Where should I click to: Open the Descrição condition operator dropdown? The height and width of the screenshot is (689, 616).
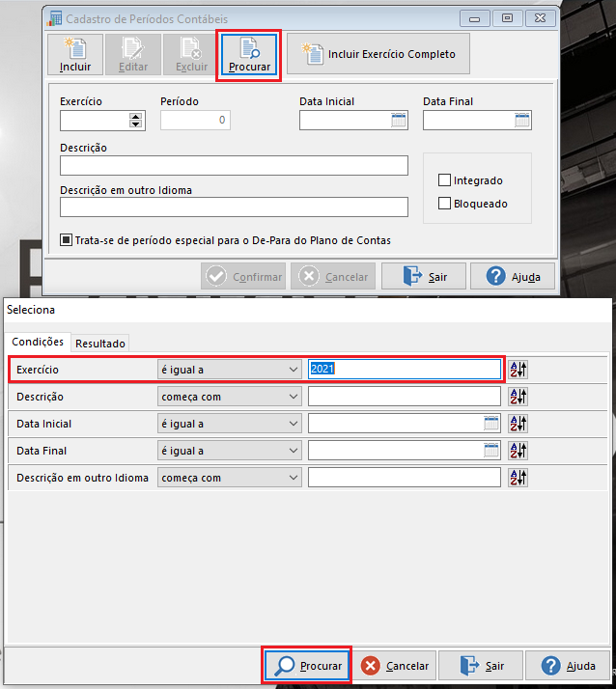coord(230,397)
